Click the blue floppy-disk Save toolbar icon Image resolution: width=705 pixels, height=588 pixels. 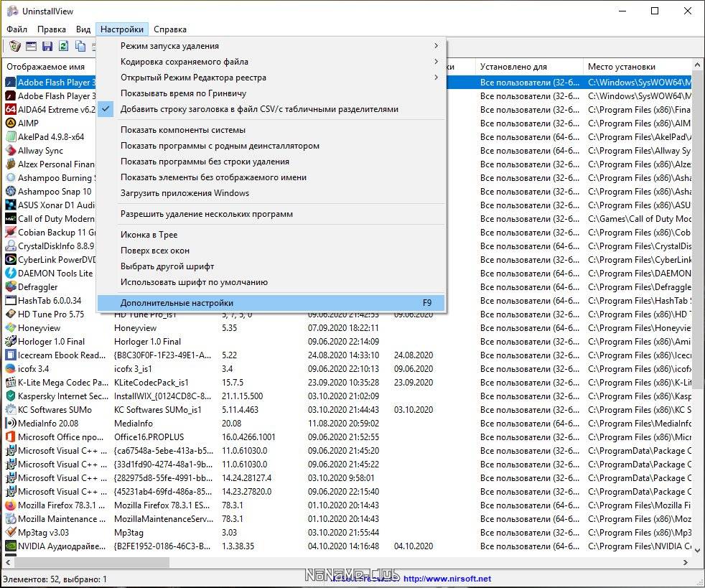coord(47,47)
